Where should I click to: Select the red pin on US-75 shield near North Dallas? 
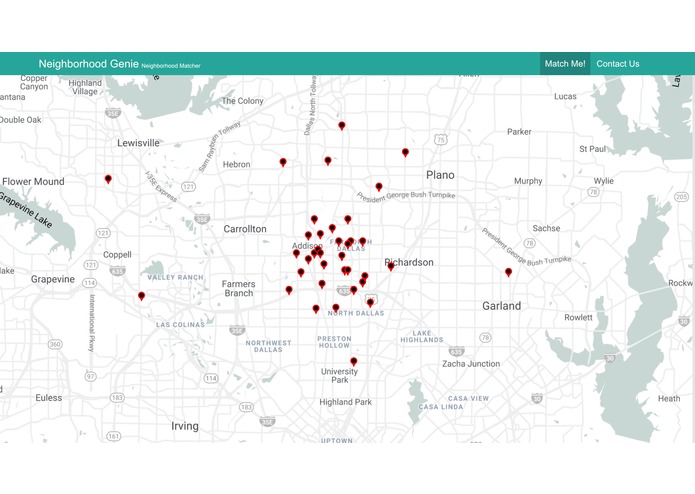(370, 303)
